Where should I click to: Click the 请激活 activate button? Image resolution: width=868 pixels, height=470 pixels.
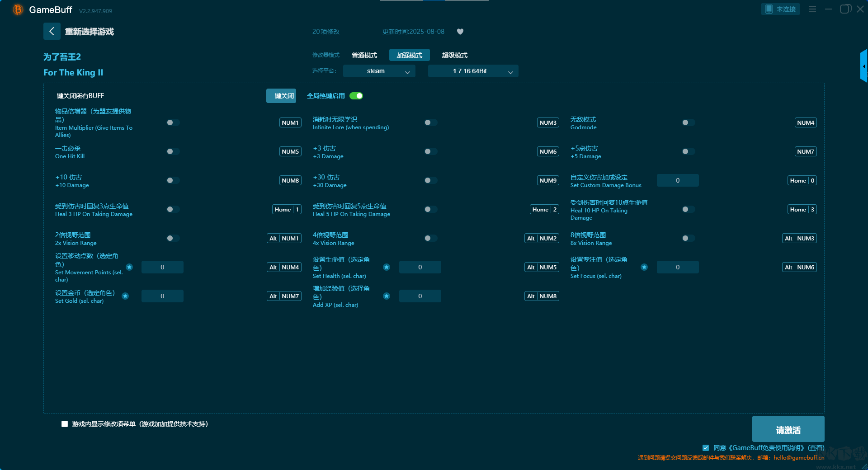tap(788, 429)
